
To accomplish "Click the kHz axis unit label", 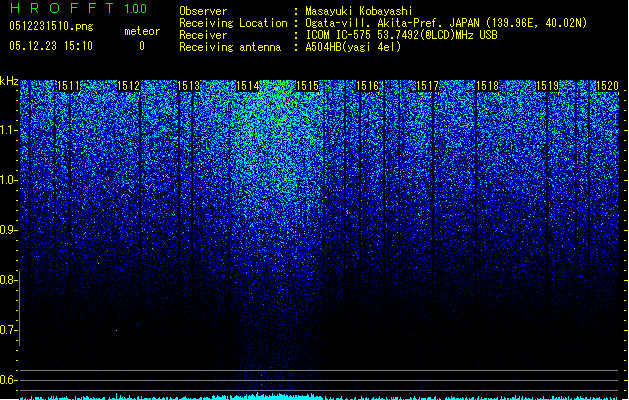I will [x=9, y=81].
